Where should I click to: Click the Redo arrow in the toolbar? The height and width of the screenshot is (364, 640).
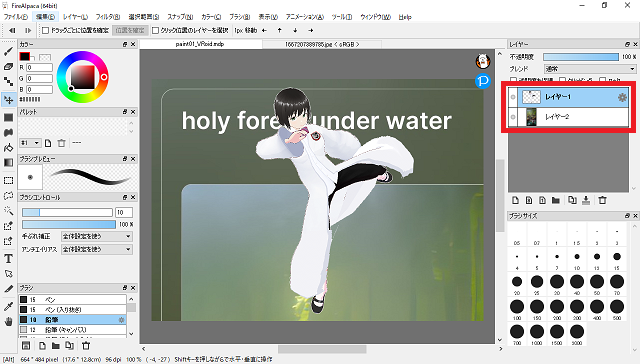coord(28,30)
